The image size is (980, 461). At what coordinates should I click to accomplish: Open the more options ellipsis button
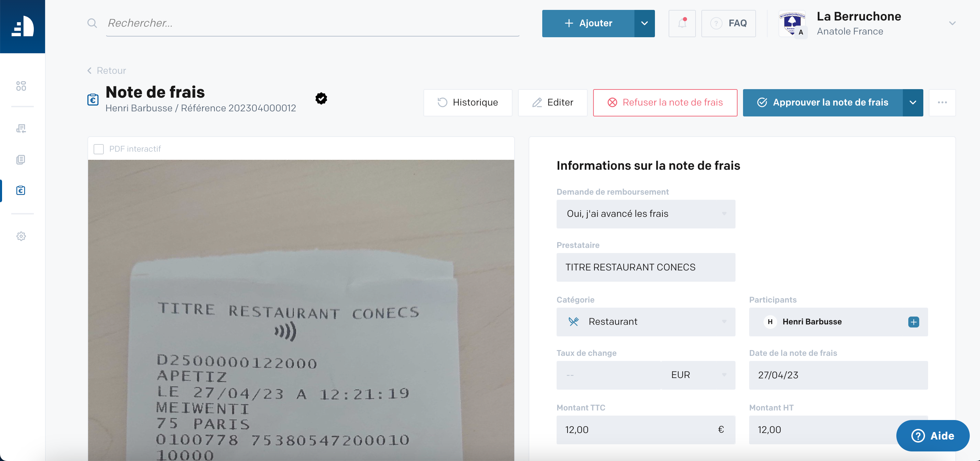942,103
